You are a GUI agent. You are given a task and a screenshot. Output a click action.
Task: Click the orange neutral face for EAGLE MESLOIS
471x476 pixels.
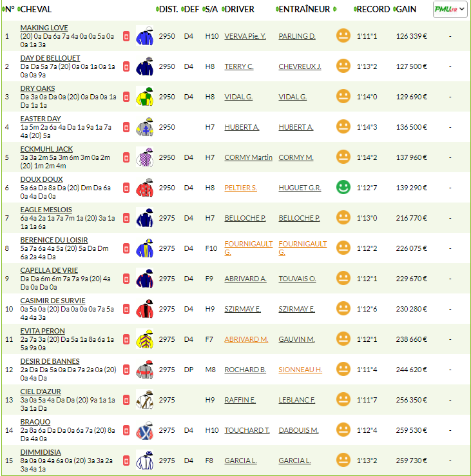343,217
